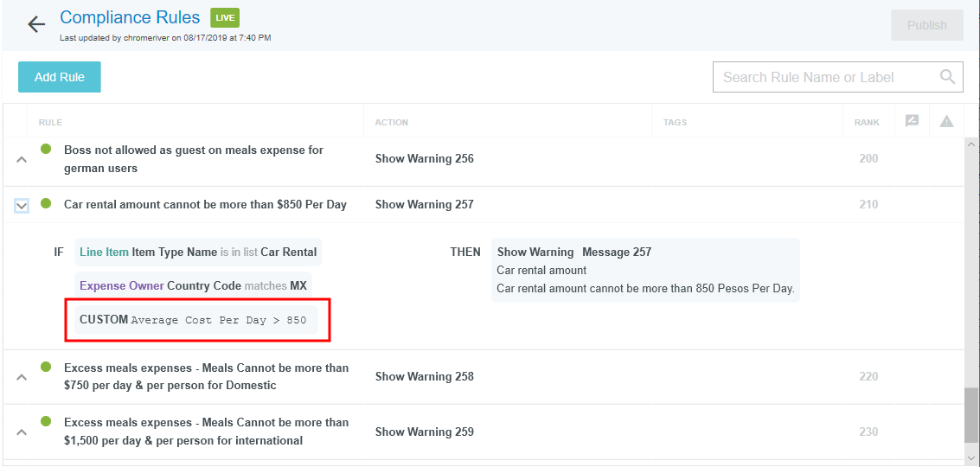Click the comment column header icon
This screenshot has height=467, width=980.
pos(912,121)
